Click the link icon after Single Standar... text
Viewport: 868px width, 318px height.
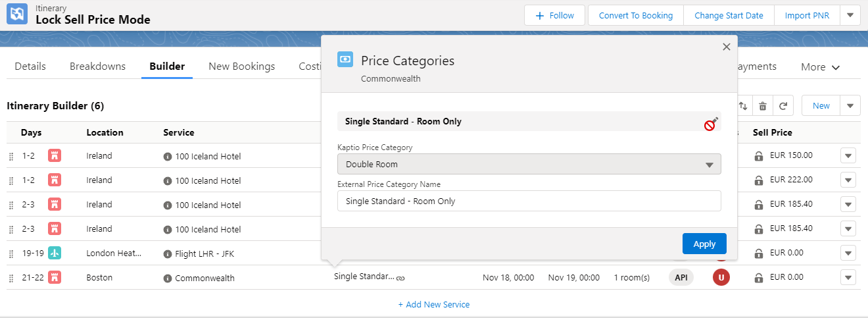[x=400, y=278]
